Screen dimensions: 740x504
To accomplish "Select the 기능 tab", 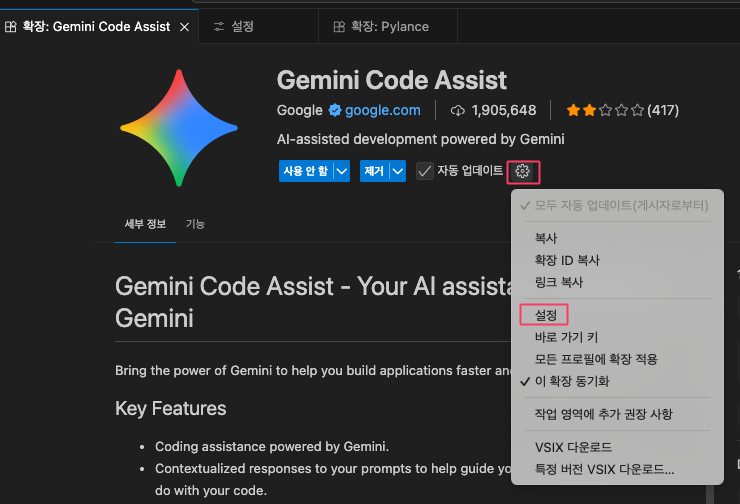I will pos(195,224).
